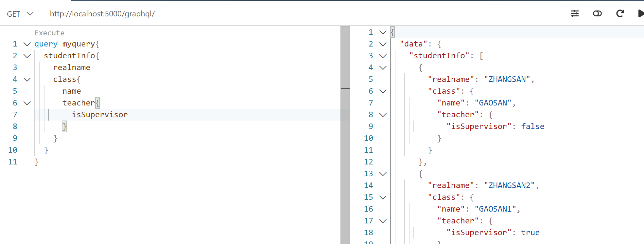Run the query with play icon

[641, 13]
